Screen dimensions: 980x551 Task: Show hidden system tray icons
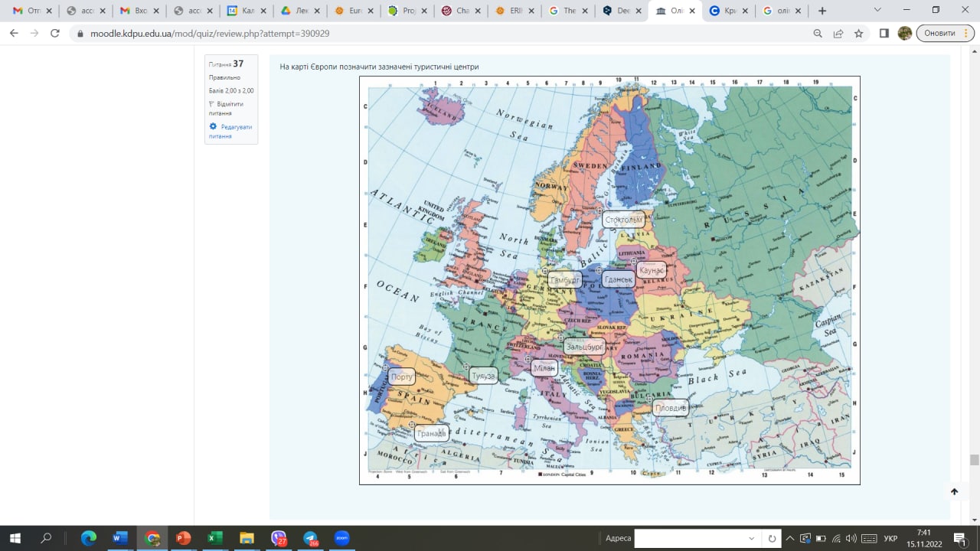[x=790, y=538]
